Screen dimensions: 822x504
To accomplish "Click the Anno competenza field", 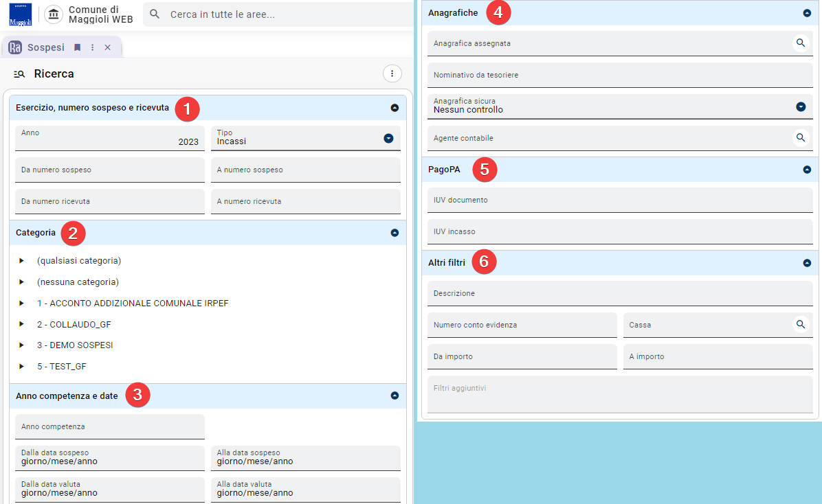I will (x=109, y=426).
